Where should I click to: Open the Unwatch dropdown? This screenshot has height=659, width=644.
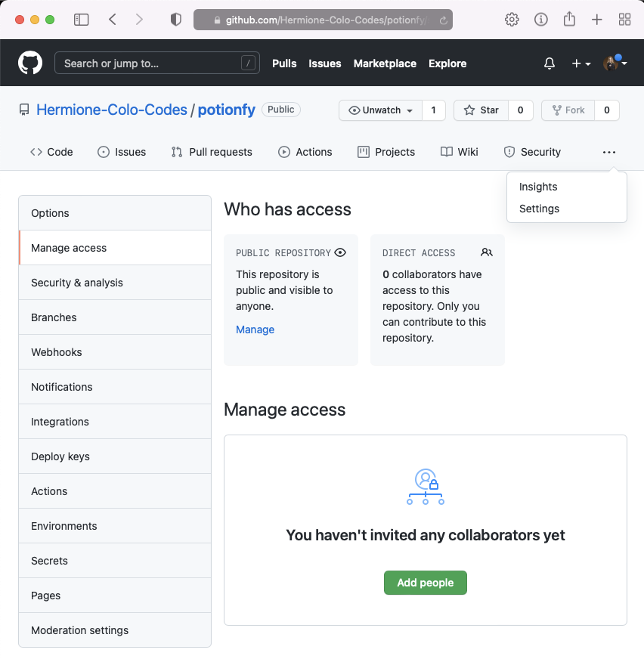pos(380,110)
